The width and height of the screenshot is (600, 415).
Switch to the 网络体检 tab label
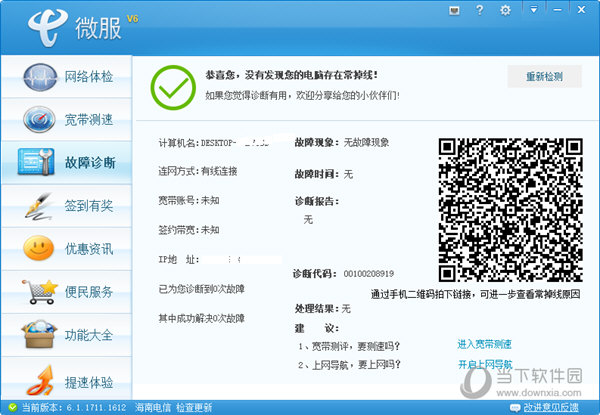coord(88,77)
